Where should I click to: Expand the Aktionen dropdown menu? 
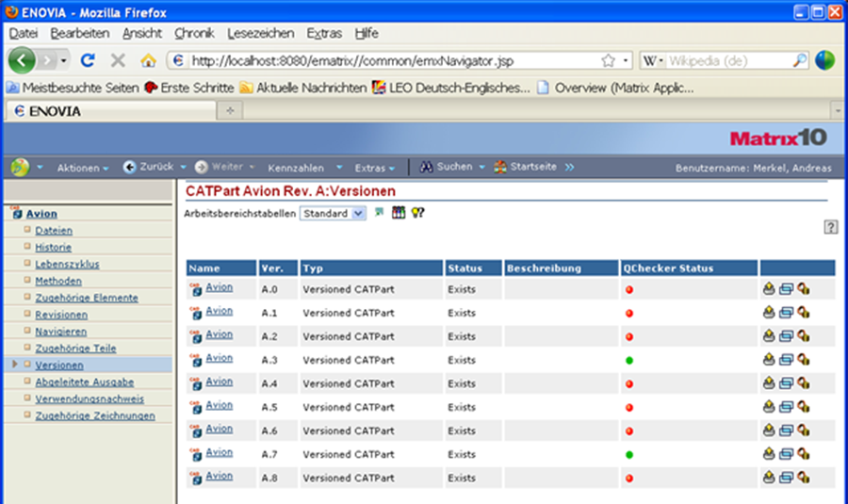pos(83,169)
